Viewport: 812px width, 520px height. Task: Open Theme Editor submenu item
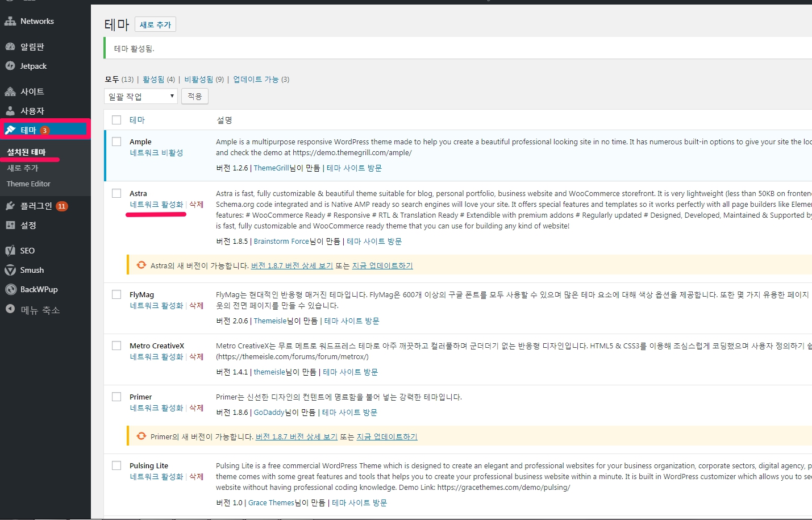click(28, 184)
